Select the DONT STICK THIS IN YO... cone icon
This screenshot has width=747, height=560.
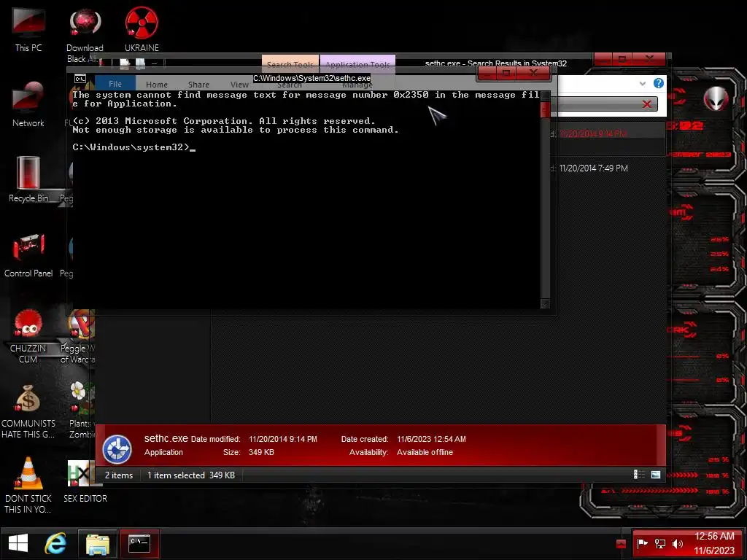28,486
